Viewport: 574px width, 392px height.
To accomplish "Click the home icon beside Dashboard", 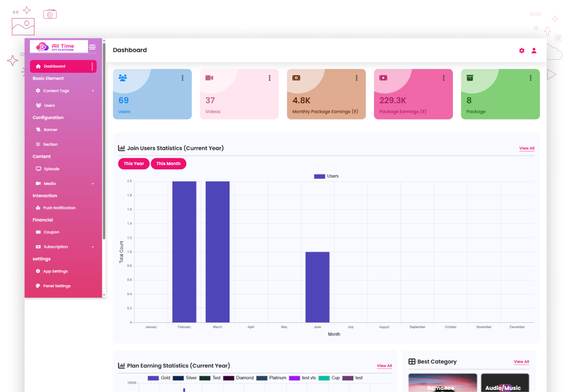I will click(38, 66).
